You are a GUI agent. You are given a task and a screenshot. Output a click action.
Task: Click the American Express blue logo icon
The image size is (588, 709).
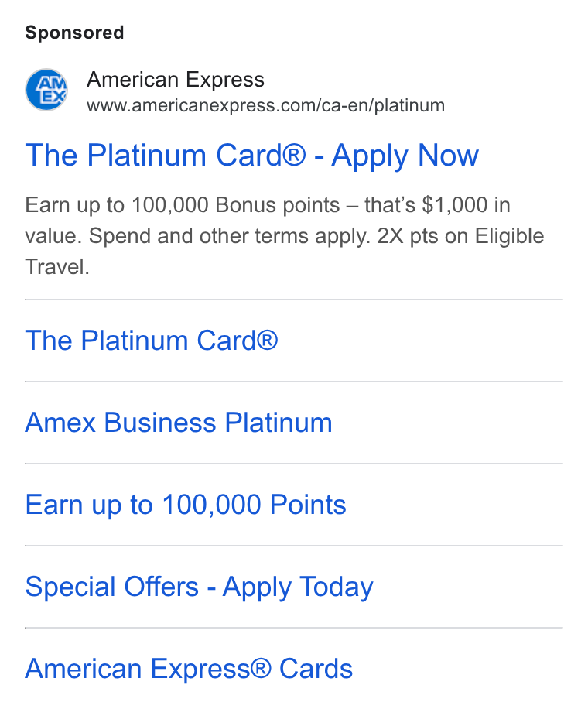pyautogui.click(x=46, y=90)
